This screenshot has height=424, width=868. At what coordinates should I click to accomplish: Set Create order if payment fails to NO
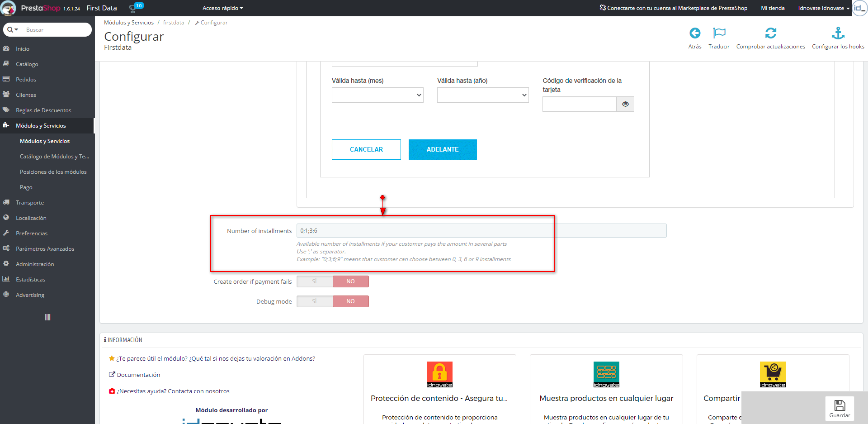pos(351,281)
